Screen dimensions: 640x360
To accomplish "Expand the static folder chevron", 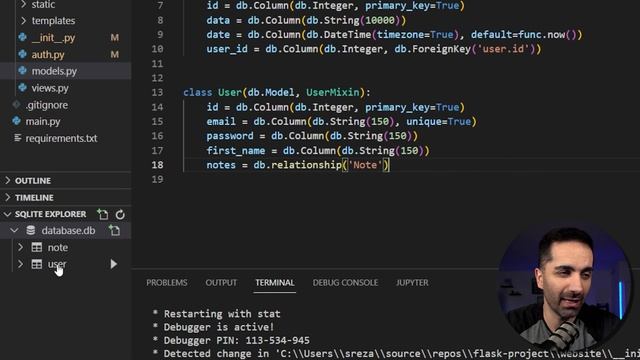I will pyautogui.click(x=23, y=4).
